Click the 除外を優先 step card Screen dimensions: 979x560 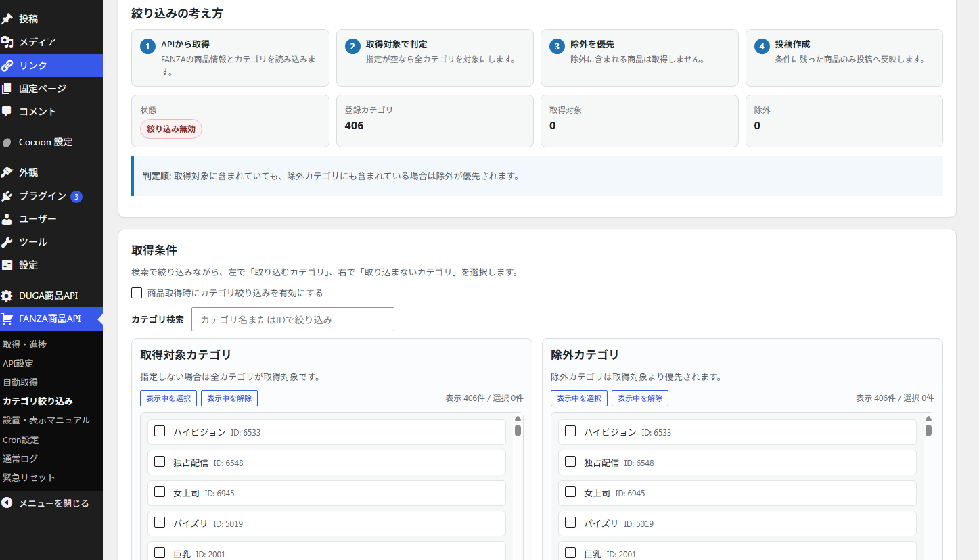pos(639,57)
